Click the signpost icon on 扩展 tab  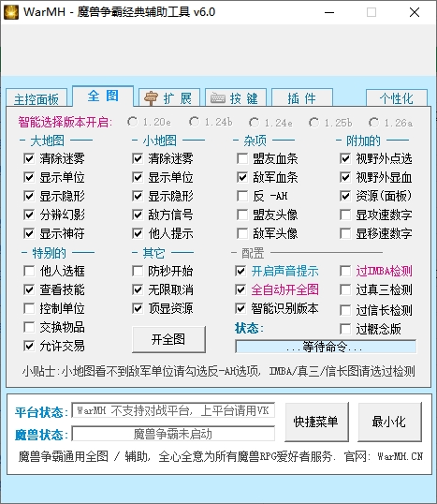tap(151, 98)
